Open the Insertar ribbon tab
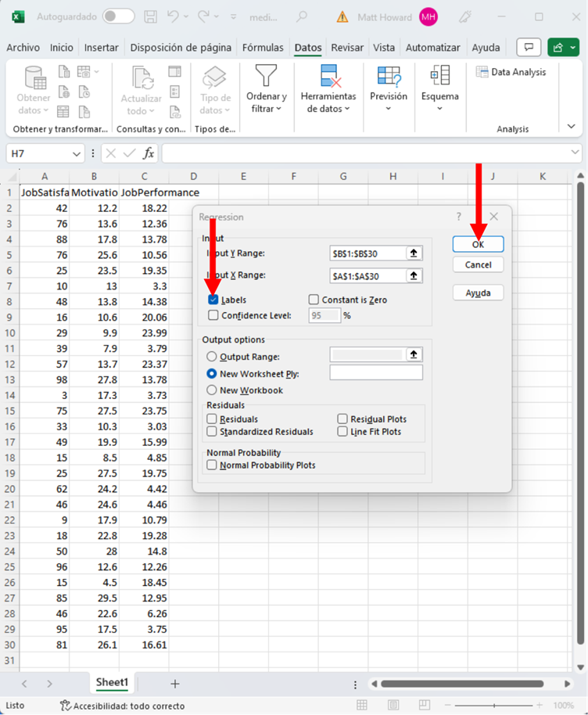Image resolution: width=588 pixels, height=715 pixels. [x=102, y=48]
